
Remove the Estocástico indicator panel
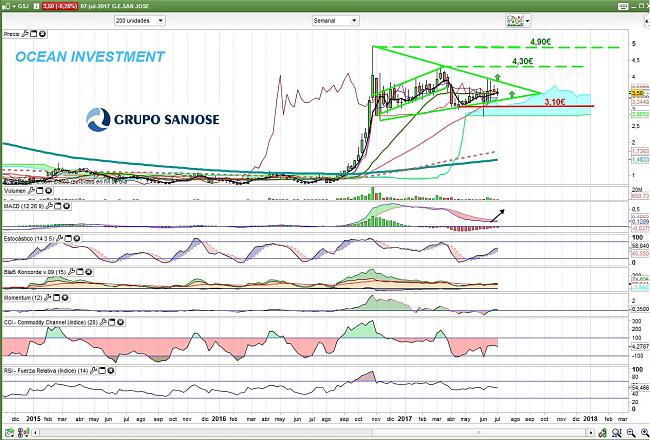pos(77,238)
